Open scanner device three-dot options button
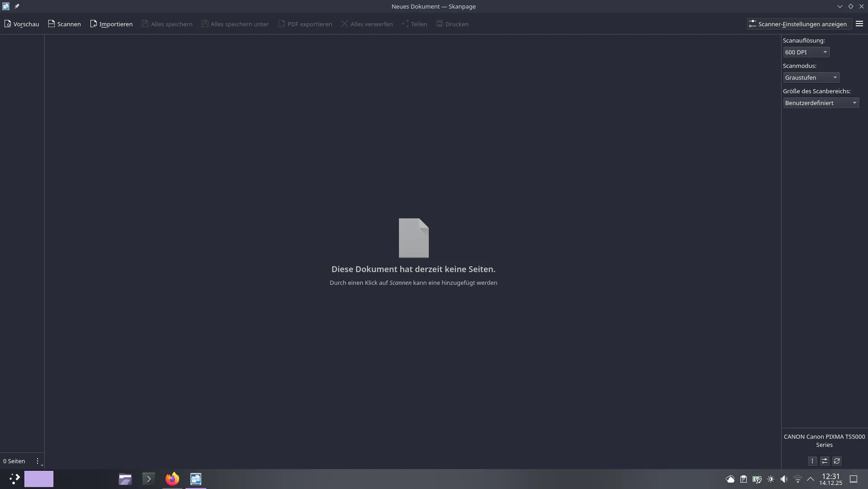 coord(812,461)
